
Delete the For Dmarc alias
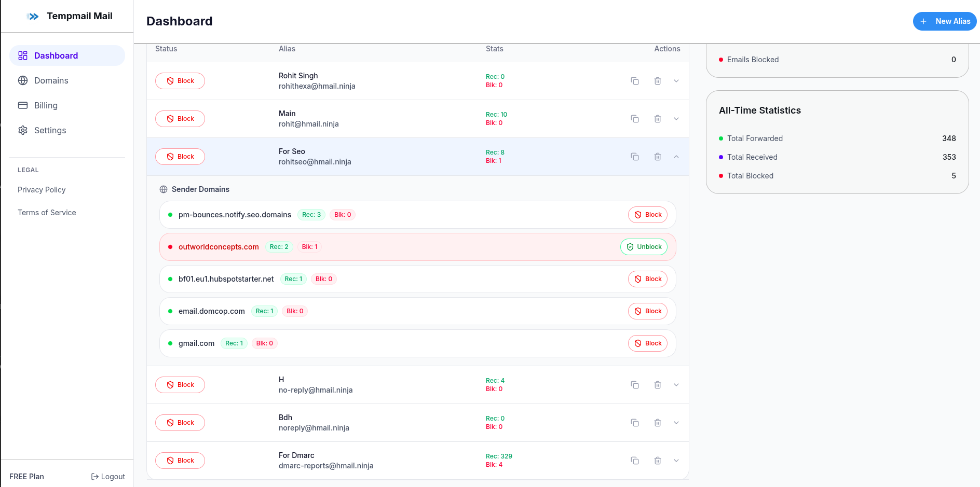coord(657,461)
